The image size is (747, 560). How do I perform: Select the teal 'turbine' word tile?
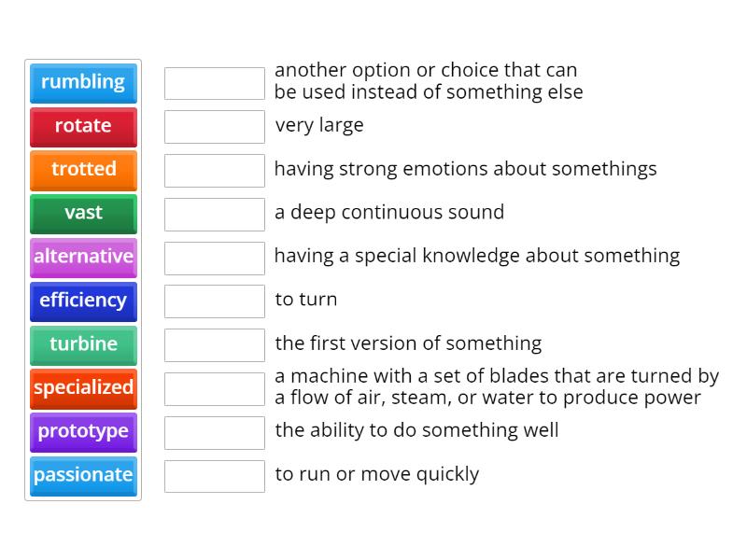click(x=83, y=345)
